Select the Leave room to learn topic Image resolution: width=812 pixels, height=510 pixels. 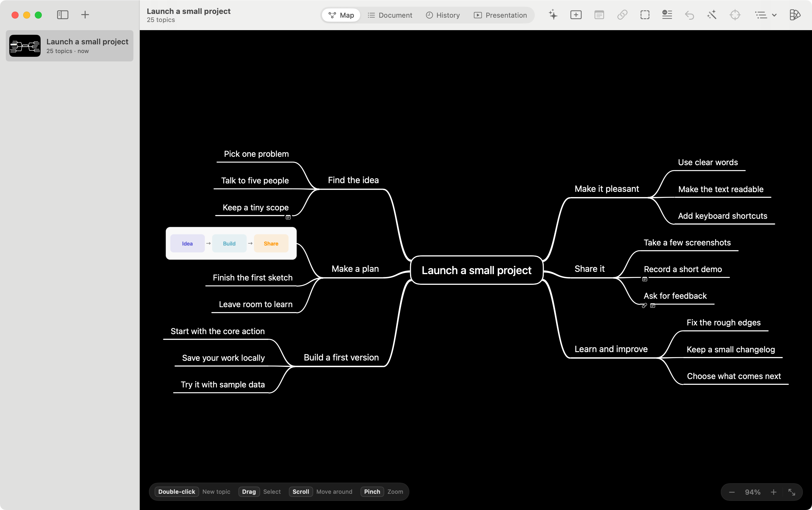pyautogui.click(x=255, y=304)
